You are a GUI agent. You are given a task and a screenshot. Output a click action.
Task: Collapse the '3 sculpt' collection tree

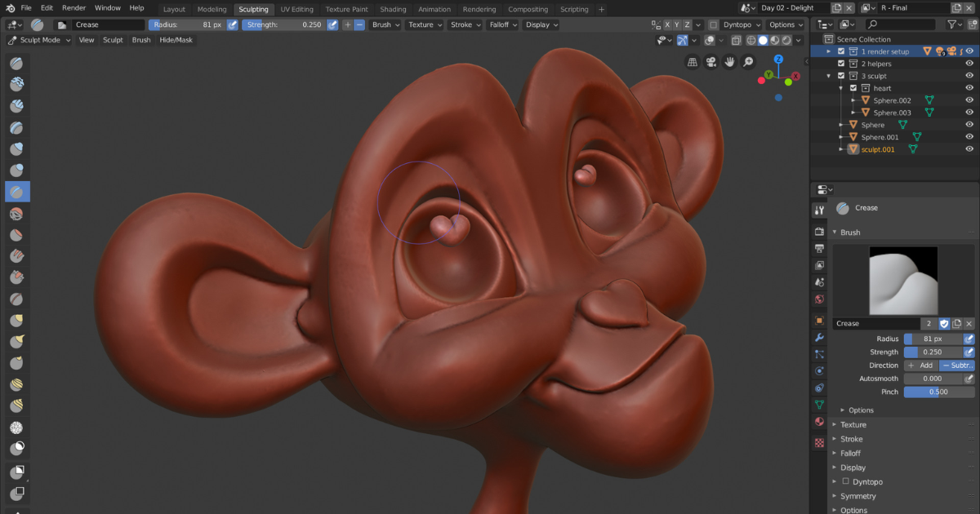(x=829, y=76)
